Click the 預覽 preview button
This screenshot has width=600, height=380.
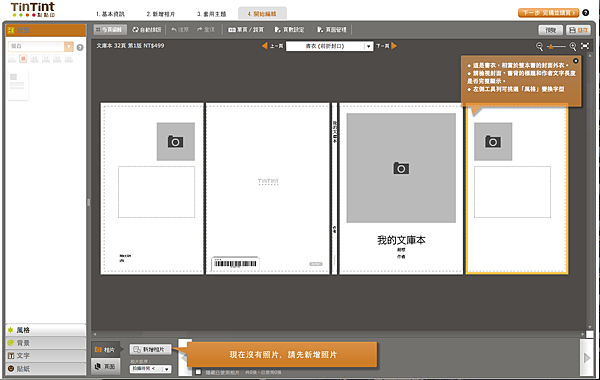pyautogui.click(x=550, y=30)
